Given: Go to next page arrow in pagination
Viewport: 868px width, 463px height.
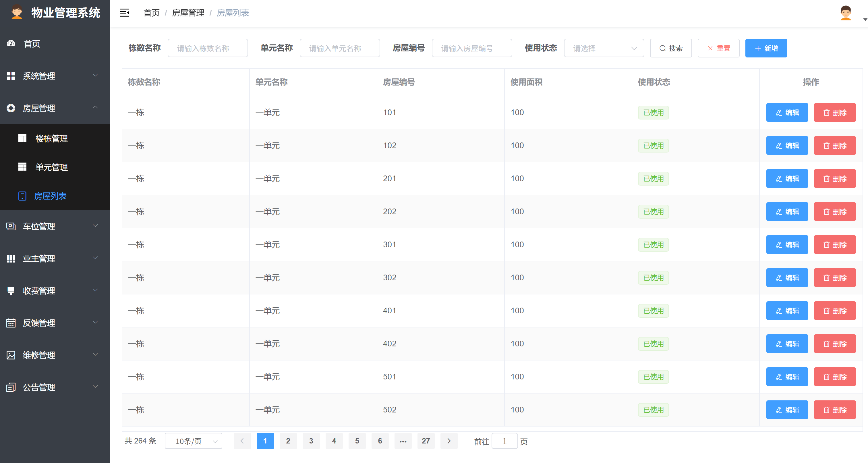Looking at the screenshot, I should [x=449, y=441].
